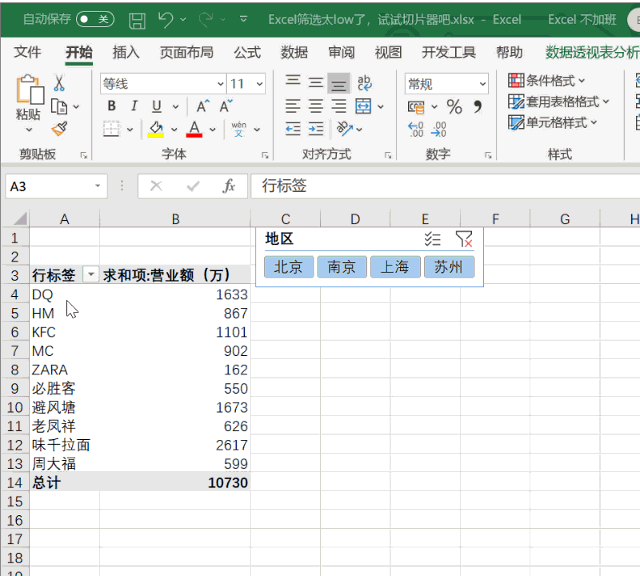Click the wrap text icon

pos(364,83)
